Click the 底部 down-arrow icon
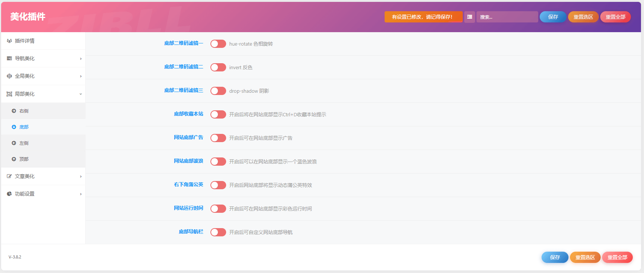Screen dimensions: 644x273 tap(14, 127)
